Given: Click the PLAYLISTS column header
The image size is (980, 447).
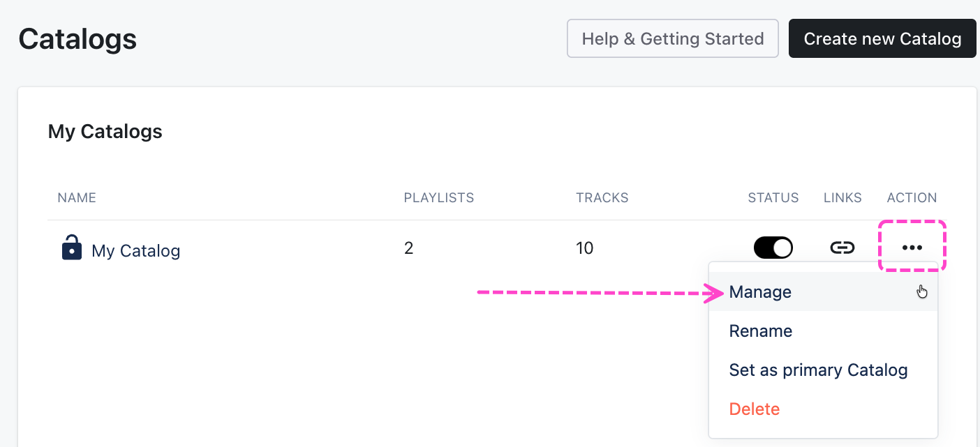Looking at the screenshot, I should tap(438, 198).
